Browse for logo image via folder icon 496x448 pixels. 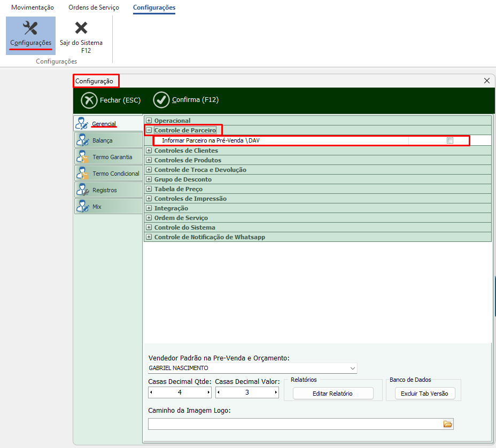(x=447, y=424)
